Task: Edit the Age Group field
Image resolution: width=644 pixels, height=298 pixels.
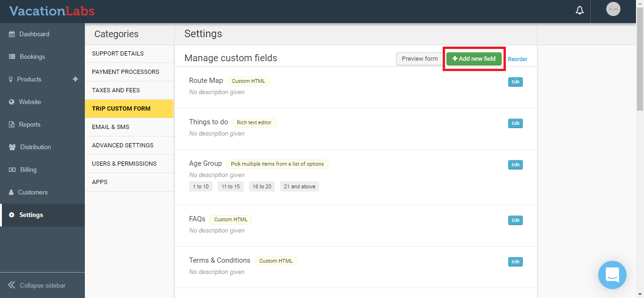Action: point(515,165)
